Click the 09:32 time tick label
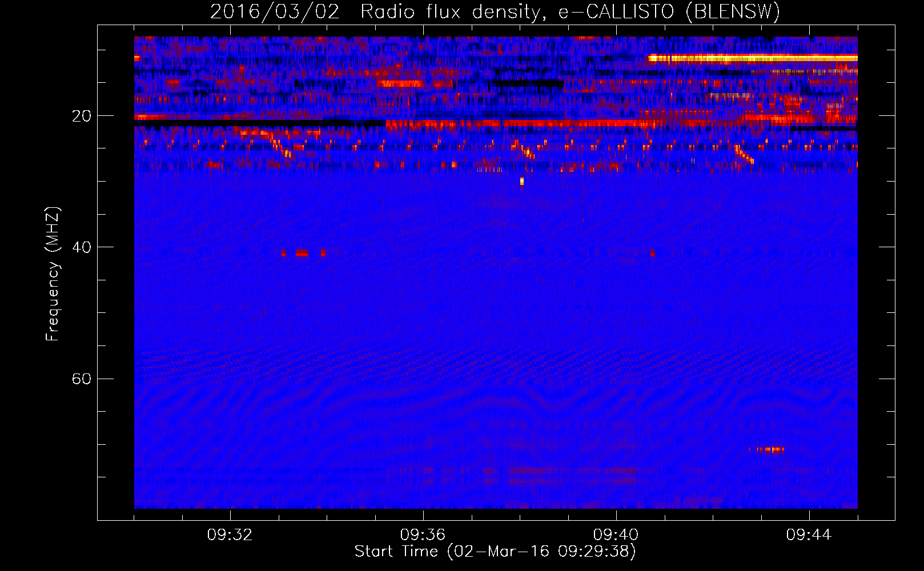This screenshot has height=571, width=924. point(230,535)
